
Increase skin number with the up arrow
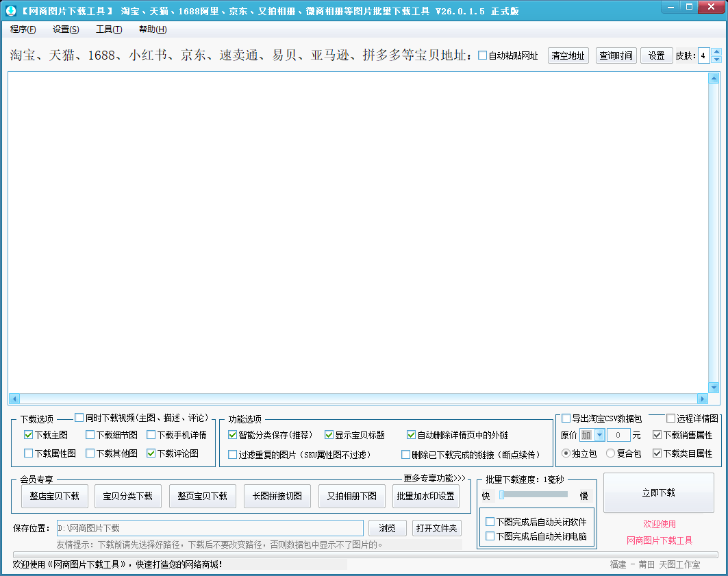(716, 51)
